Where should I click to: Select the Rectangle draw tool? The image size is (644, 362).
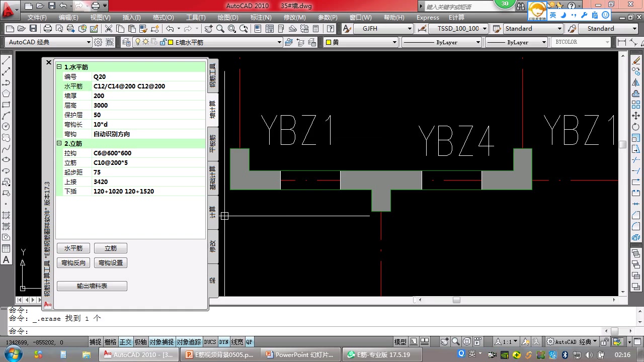(x=7, y=105)
